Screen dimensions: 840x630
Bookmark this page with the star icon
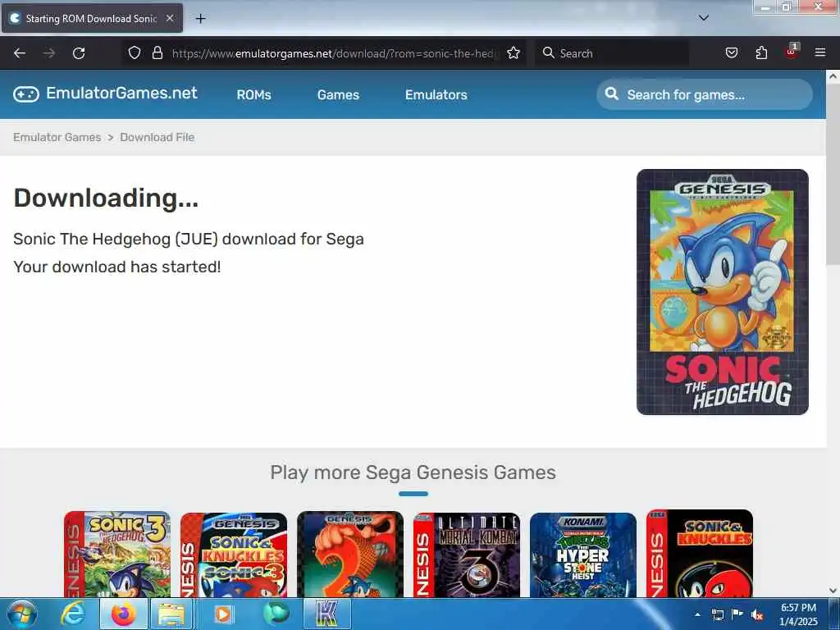[x=514, y=52]
